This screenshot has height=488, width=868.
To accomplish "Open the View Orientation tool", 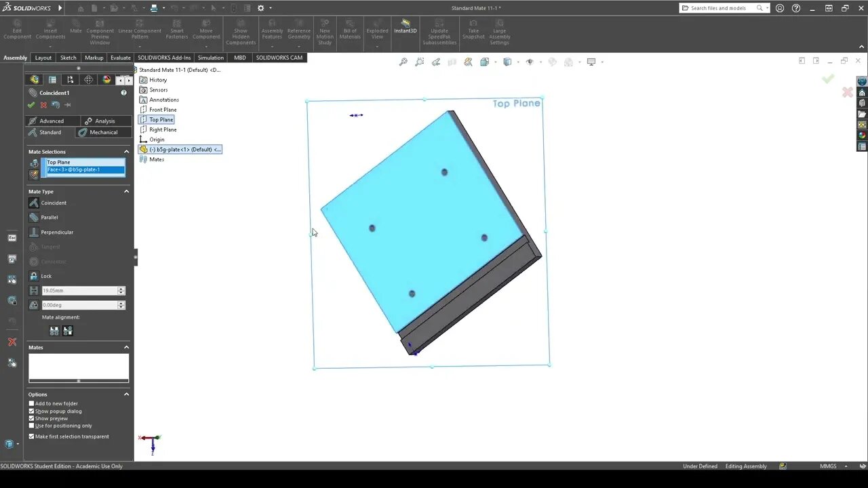I will click(x=485, y=62).
